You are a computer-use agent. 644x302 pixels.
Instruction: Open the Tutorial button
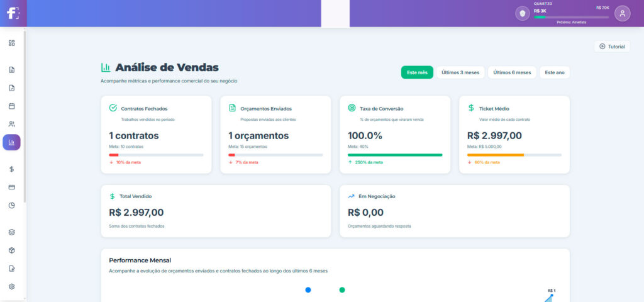tap(612, 47)
